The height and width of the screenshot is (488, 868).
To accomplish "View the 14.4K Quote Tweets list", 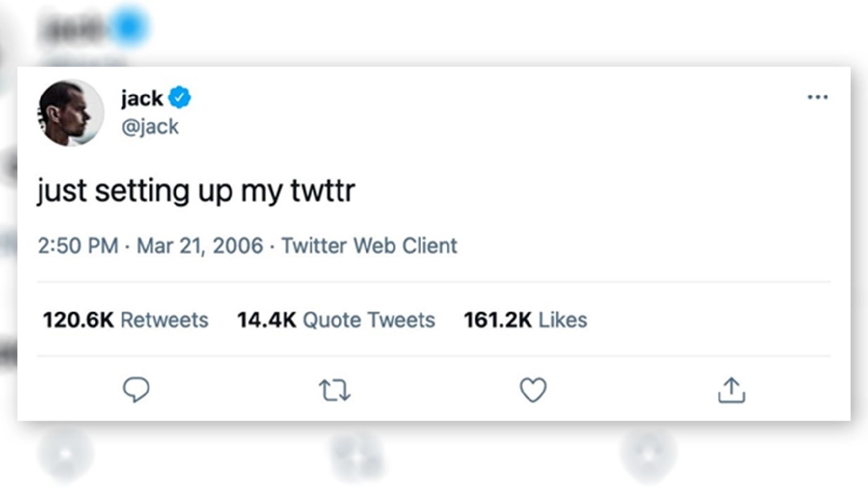I will click(336, 320).
